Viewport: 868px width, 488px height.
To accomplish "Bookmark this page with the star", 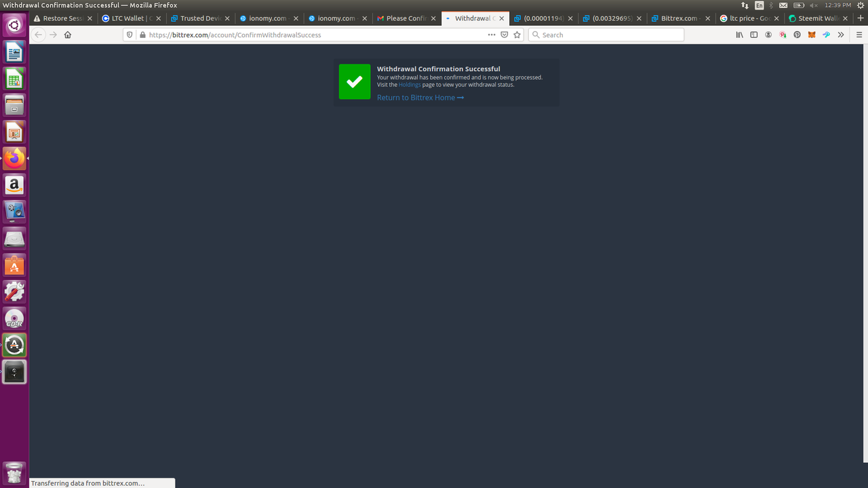I will click(x=517, y=35).
